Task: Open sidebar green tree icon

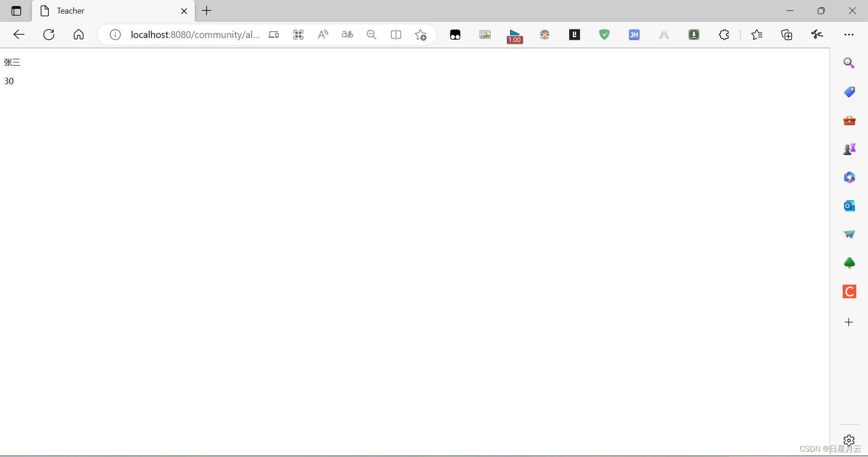Action: click(849, 263)
